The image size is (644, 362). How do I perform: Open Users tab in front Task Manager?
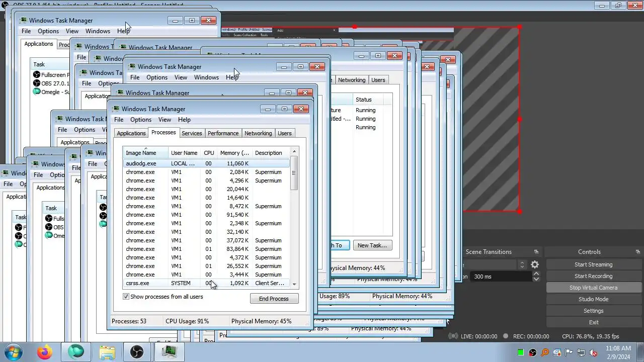285,133
